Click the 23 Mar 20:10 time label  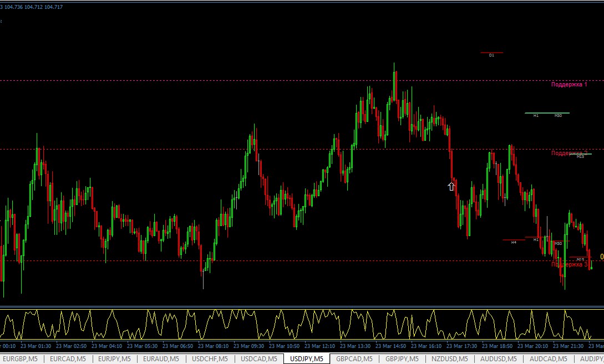coord(533,346)
